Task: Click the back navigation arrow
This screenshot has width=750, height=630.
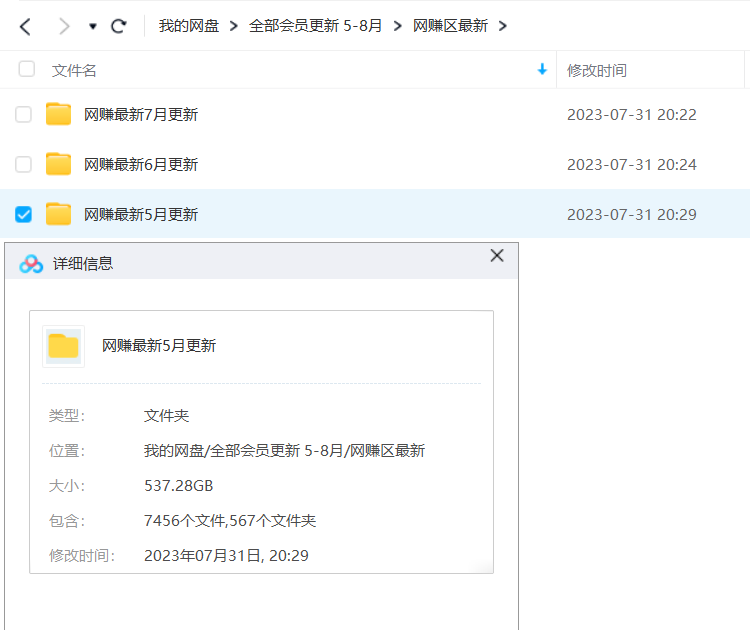Action: pyautogui.click(x=25, y=26)
